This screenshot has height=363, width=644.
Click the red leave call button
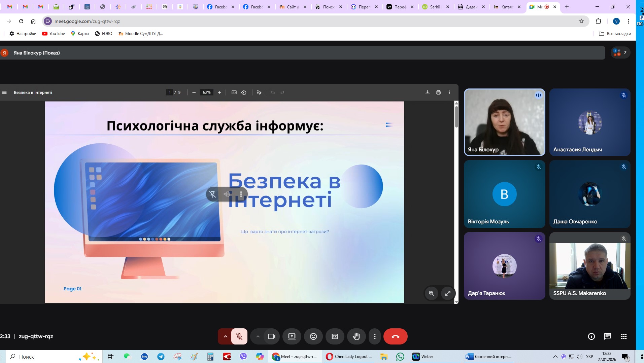pyautogui.click(x=395, y=336)
